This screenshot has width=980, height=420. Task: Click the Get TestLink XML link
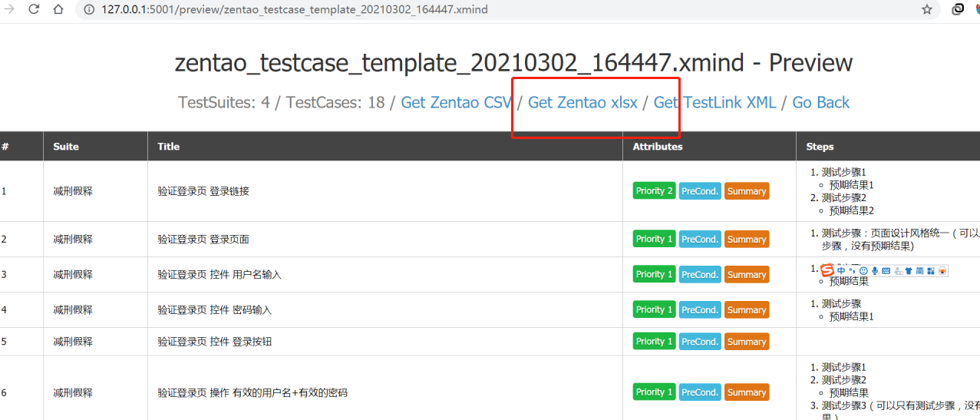tap(714, 102)
